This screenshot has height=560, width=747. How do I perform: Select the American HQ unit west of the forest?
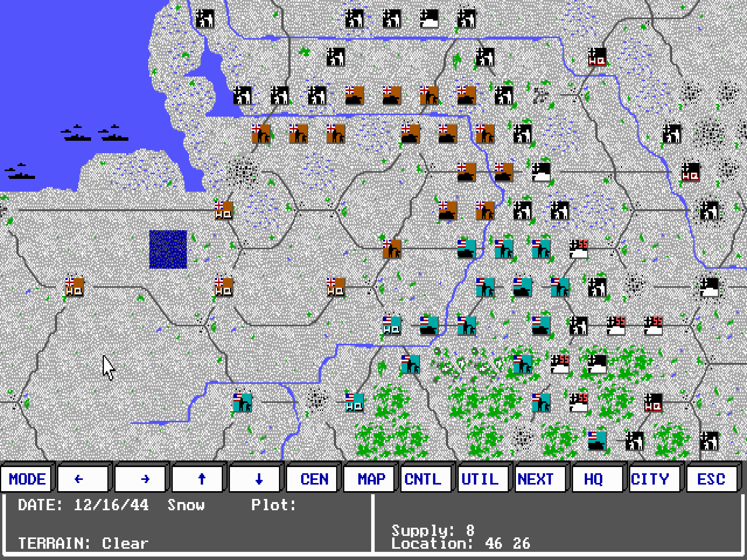tap(354, 402)
